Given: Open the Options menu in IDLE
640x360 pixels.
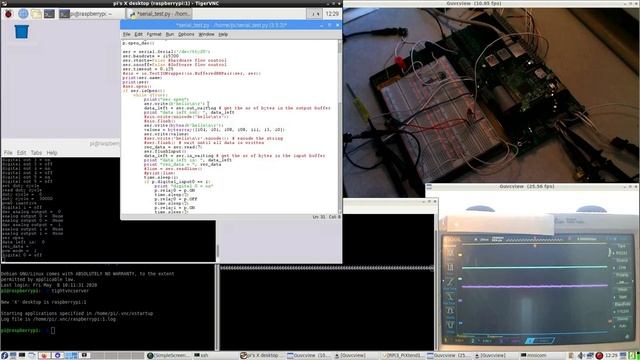Looking at the screenshot, I should pos(186,34).
